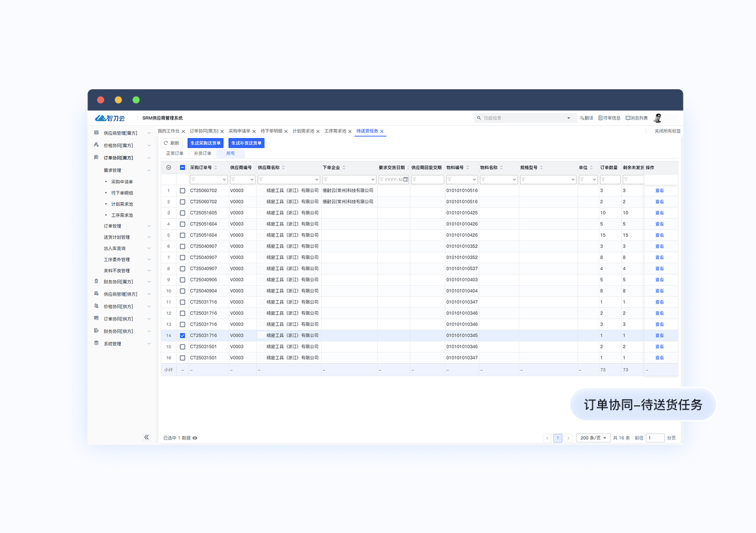The height and width of the screenshot is (533, 756).
Task: Open 翻译 translate icon in header
Action: (x=582, y=118)
